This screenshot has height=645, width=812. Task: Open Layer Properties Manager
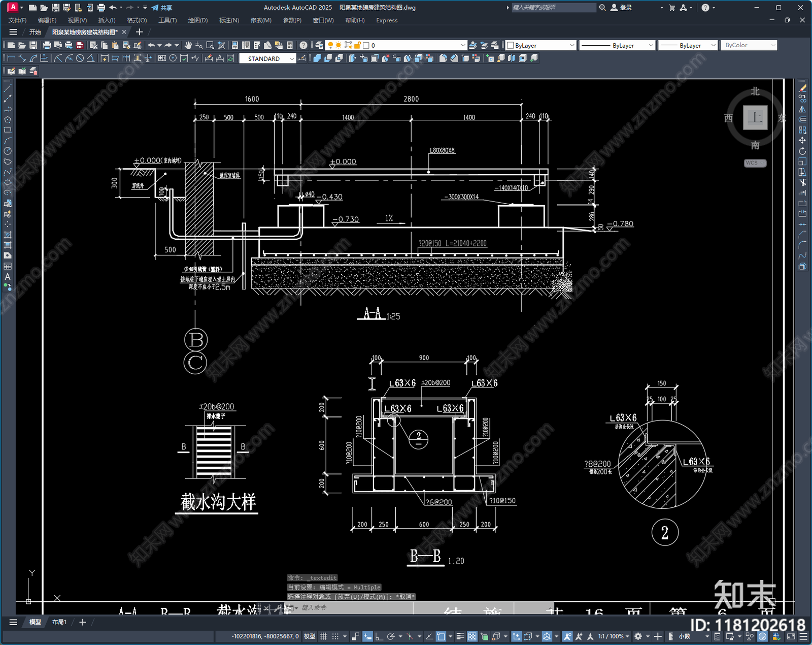click(319, 45)
